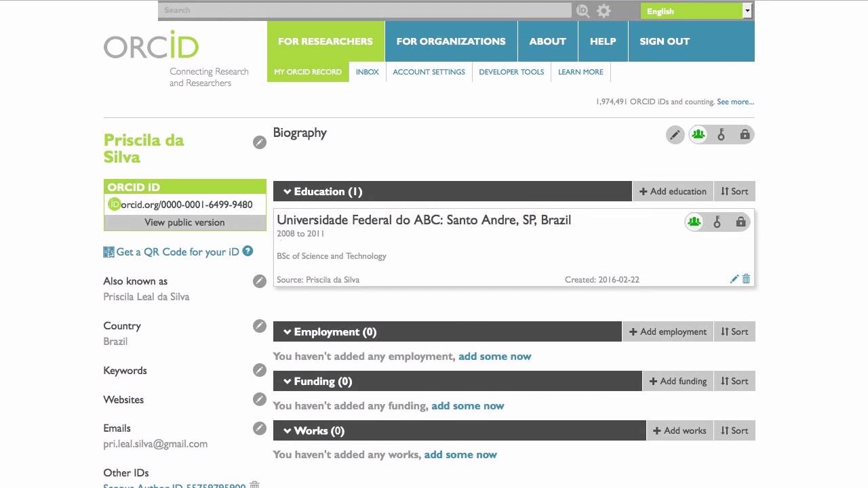The width and height of the screenshot is (868, 488).
Task: Edit Keywords pencil icon
Action: pyautogui.click(x=260, y=370)
